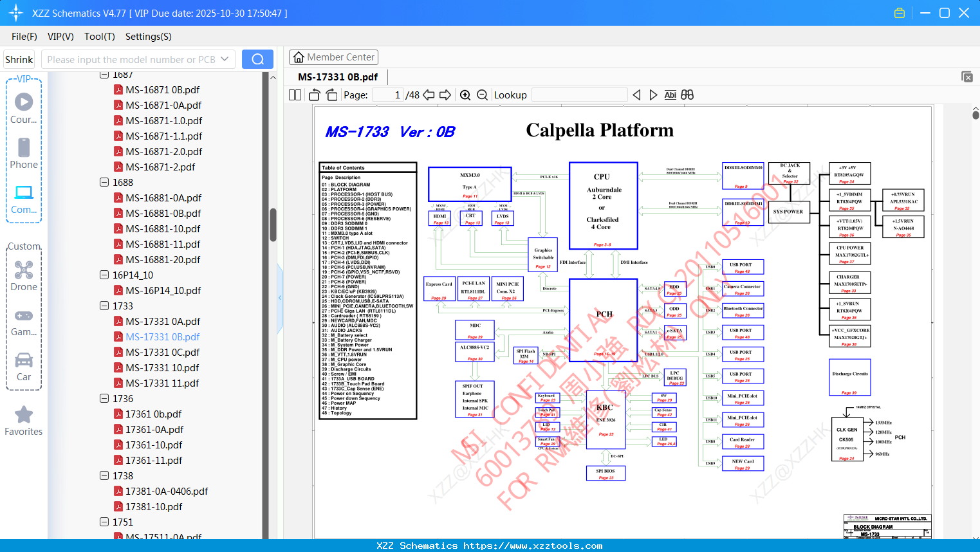
Task: Open the www.xzztools.com link in status bar
Action: pos(533,546)
